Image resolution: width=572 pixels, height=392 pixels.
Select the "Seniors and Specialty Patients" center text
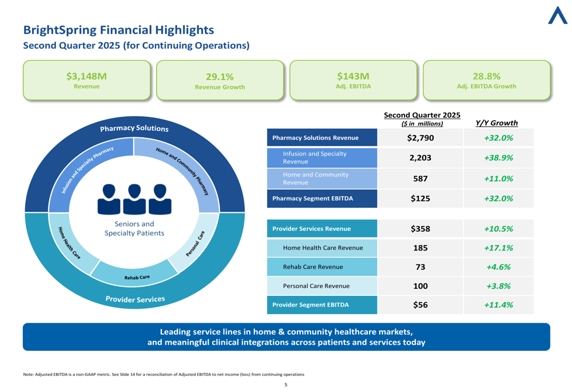pos(134,228)
